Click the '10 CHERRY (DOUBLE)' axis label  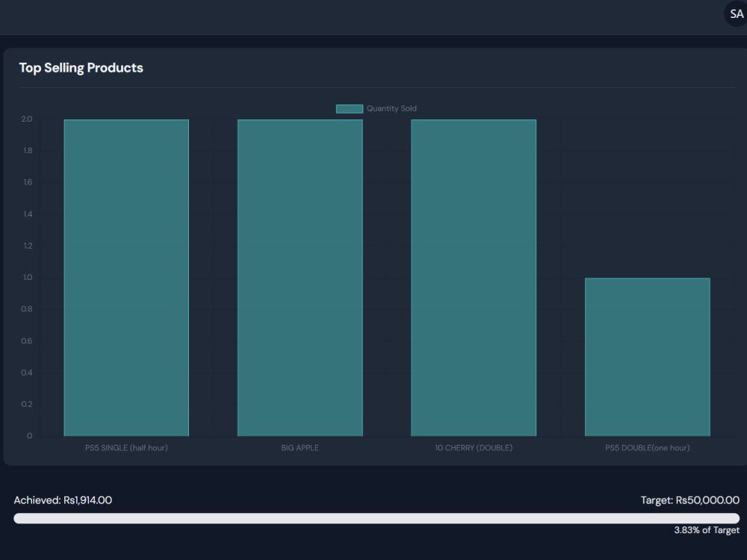coord(474,447)
